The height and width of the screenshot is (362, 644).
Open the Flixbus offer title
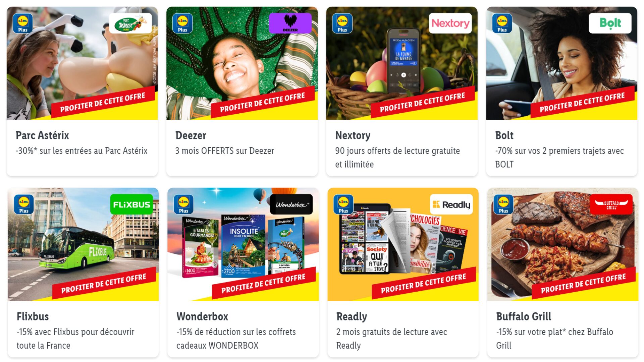pyautogui.click(x=33, y=316)
